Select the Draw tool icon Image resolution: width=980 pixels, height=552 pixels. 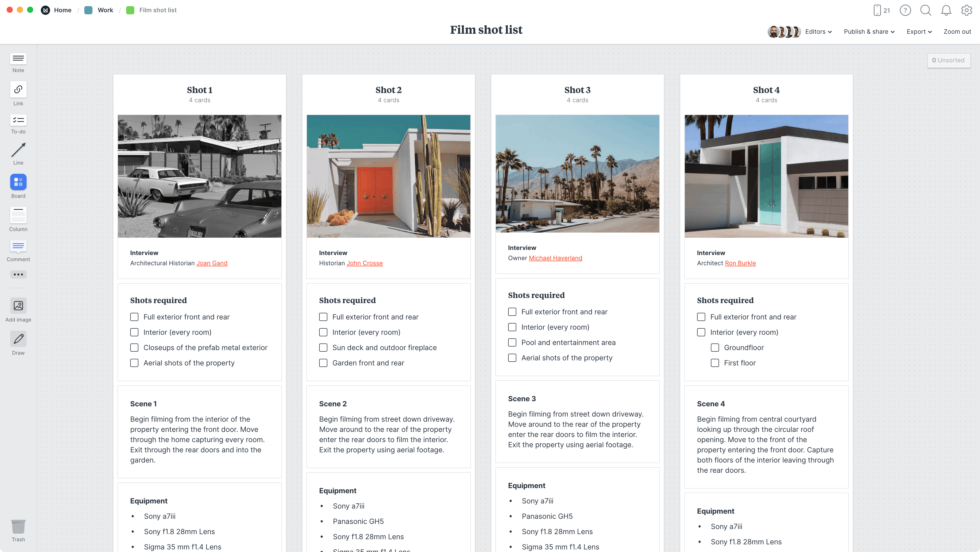18,339
